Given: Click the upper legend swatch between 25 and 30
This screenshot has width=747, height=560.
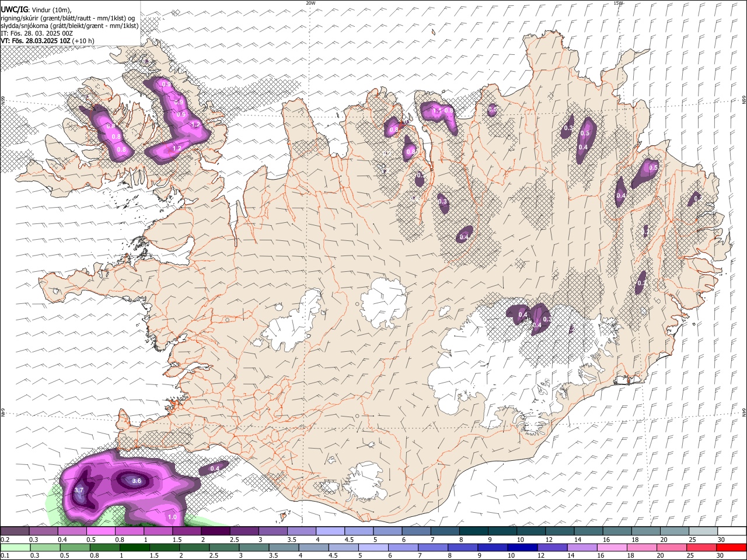Looking at the screenshot, I should coord(703,531).
